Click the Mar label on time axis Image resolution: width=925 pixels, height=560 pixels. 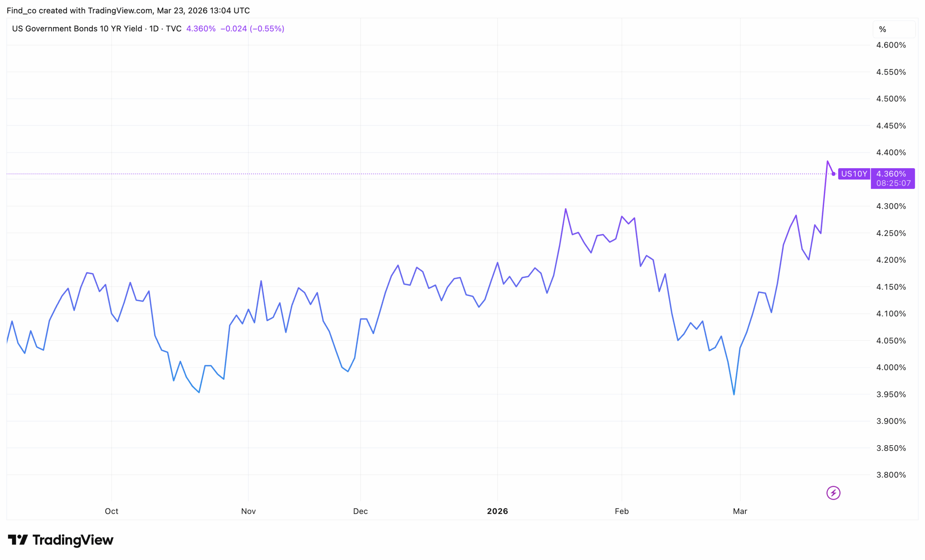740,511
